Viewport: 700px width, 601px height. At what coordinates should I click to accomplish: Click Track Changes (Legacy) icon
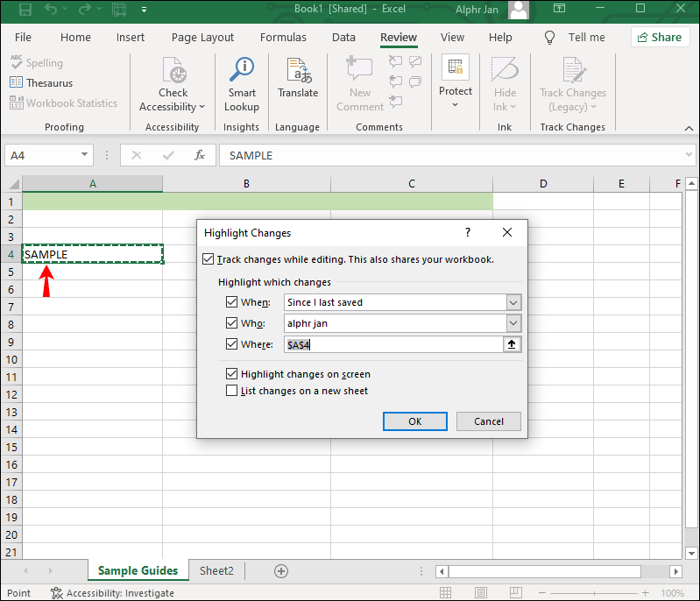pos(573,71)
